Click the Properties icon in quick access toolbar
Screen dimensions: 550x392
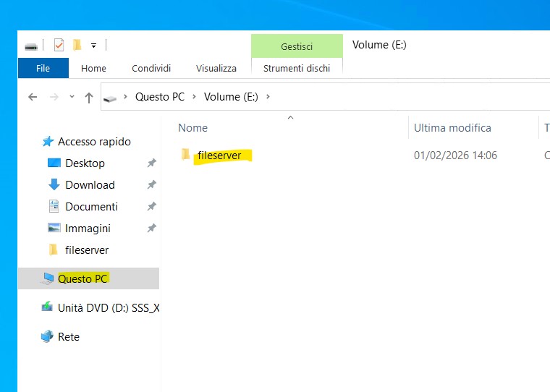pos(59,46)
